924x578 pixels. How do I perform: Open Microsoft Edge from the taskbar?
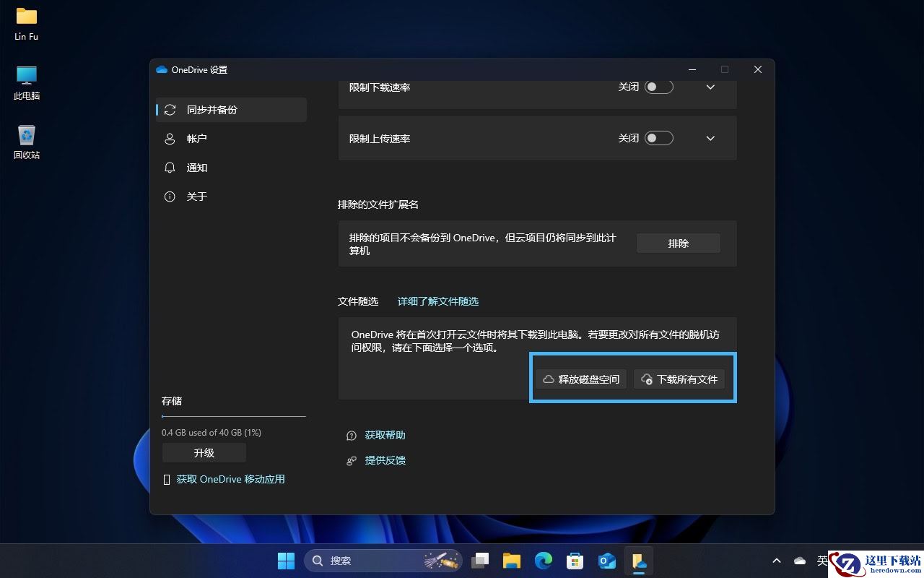click(x=543, y=561)
